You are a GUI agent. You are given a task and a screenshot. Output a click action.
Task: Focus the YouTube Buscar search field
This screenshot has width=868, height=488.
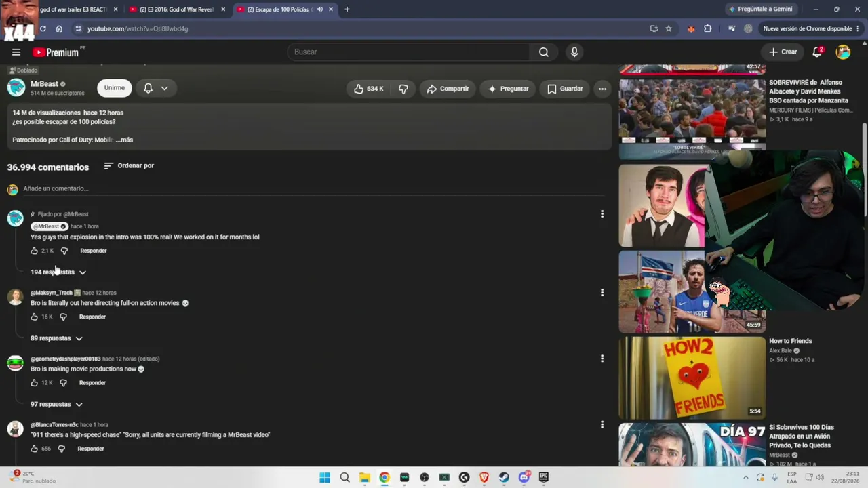point(409,52)
